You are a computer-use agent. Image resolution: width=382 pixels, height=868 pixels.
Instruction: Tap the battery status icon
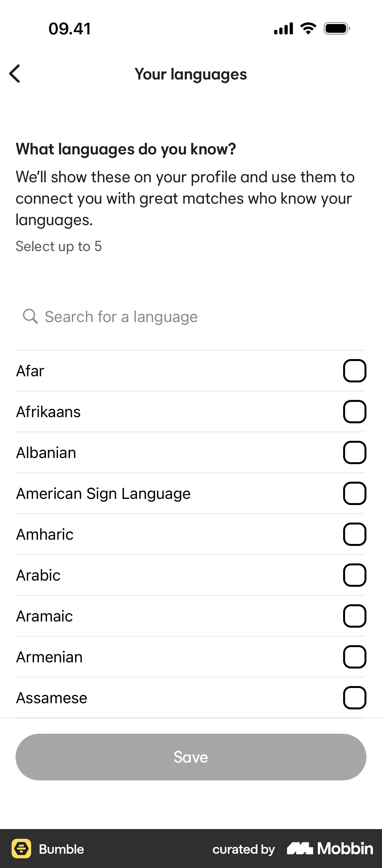337,29
